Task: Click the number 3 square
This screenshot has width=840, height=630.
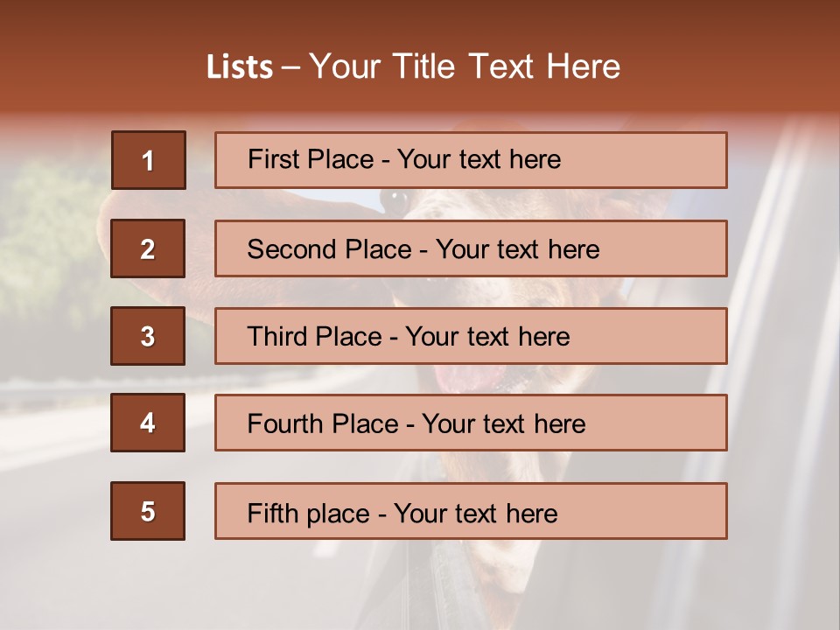Action: [148, 336]
